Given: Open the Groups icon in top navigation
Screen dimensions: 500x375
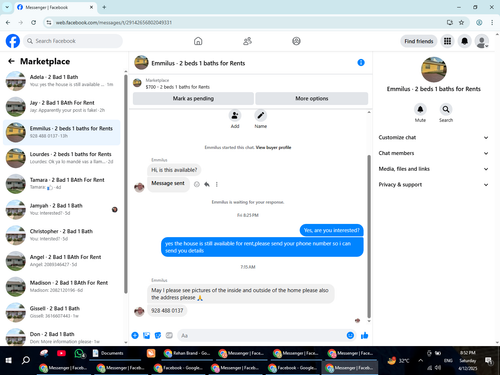Looking at the screenshot, I should pos(296,41).
